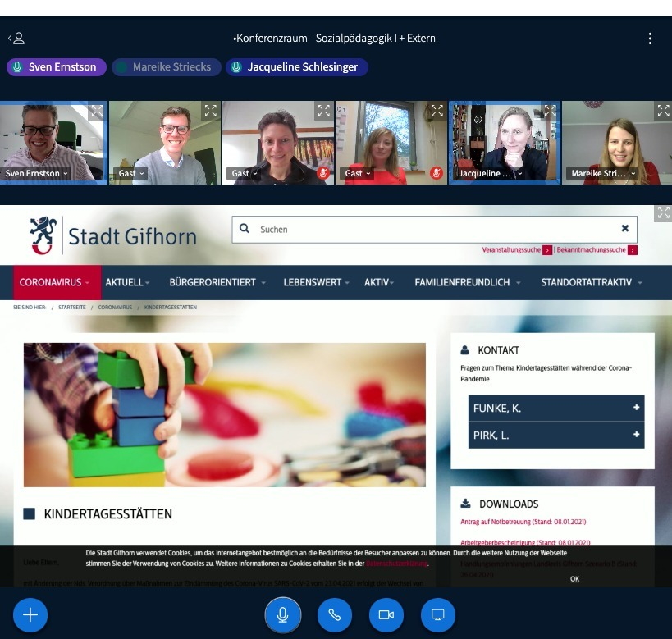Click the KONTAKT heading
Image resolution: width=672 pixels, height=639 pixels.
pos(498,350)
